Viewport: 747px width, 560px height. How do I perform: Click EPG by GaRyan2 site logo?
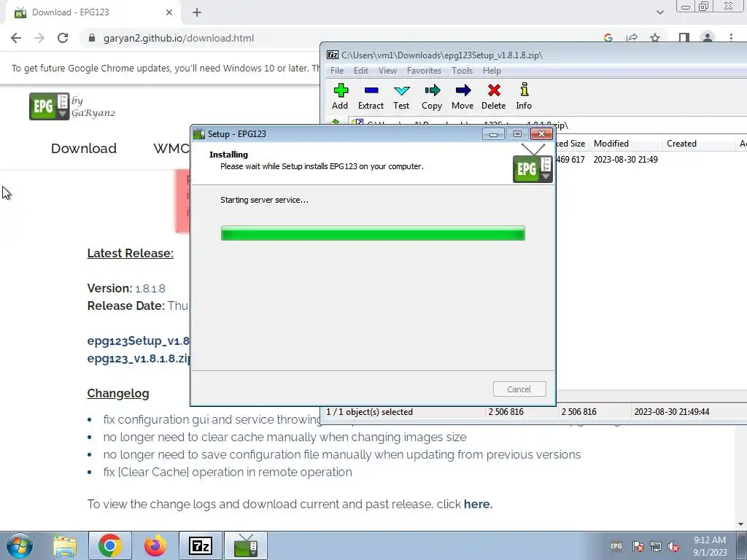[x=72, y=106]
